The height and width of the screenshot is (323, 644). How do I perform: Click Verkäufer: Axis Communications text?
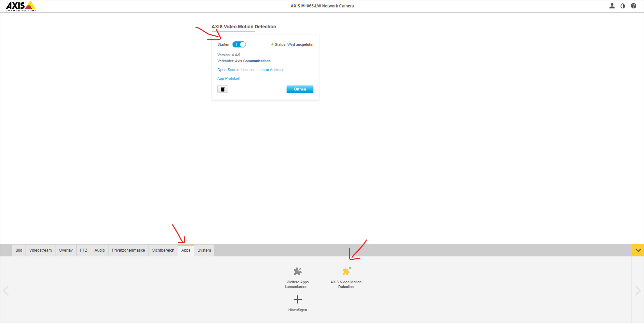244,61
